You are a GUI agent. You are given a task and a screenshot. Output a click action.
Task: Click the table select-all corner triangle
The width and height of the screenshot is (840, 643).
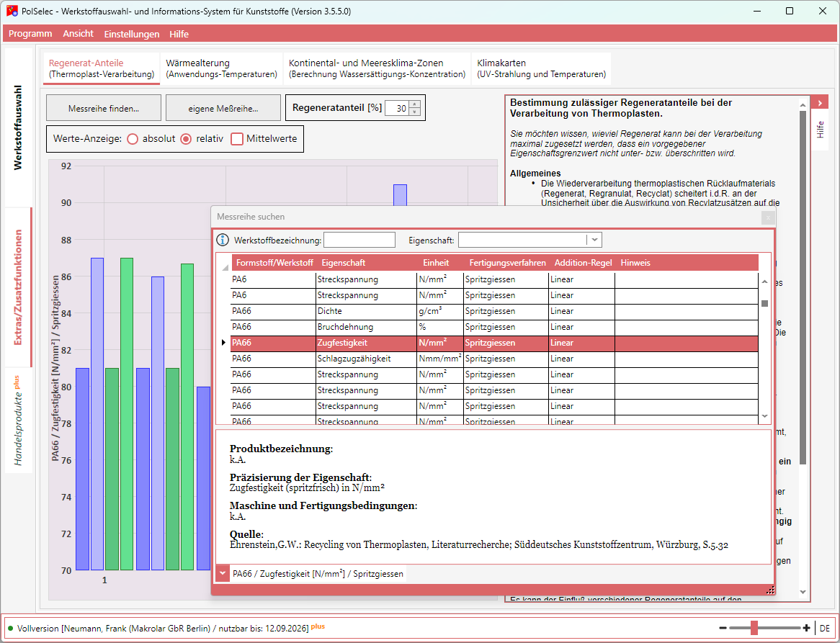pyautogui.click(x=225, y=268)
